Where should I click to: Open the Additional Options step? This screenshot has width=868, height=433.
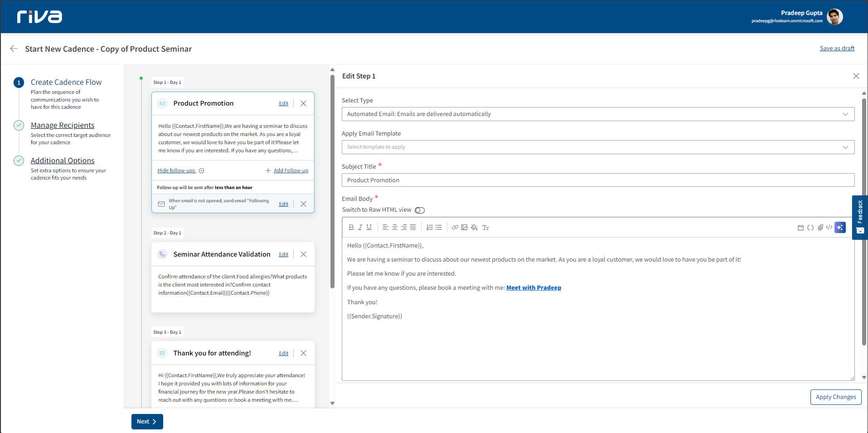(x=63, y=161)
